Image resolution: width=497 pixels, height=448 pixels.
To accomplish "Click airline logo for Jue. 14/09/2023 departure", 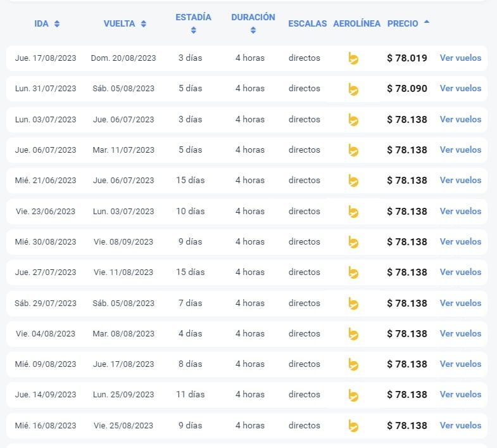I will pos(353,395).
